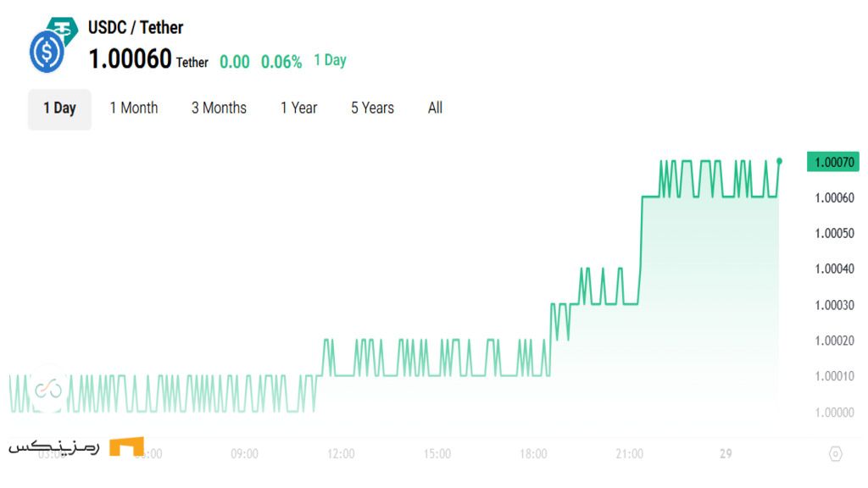Click the circular watermark logo on chart

click(48, 389)
